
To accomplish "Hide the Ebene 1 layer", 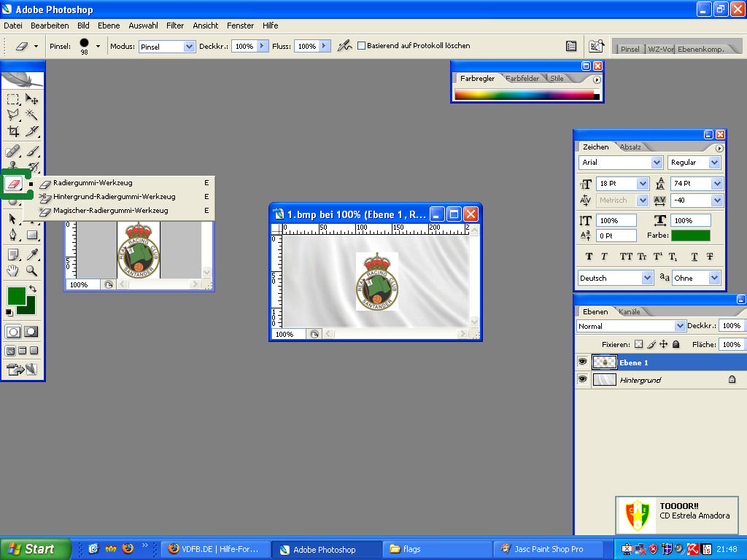I will [x=583, y=362].
